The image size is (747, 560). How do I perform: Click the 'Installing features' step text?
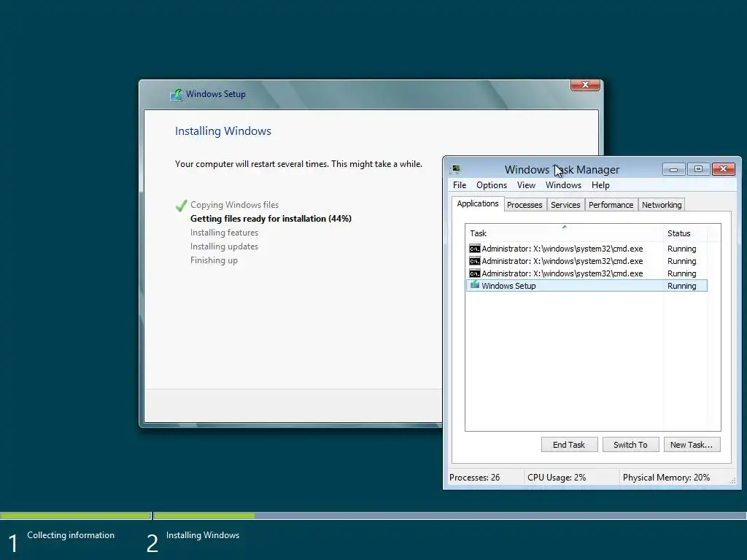click(x=224, y=233)
